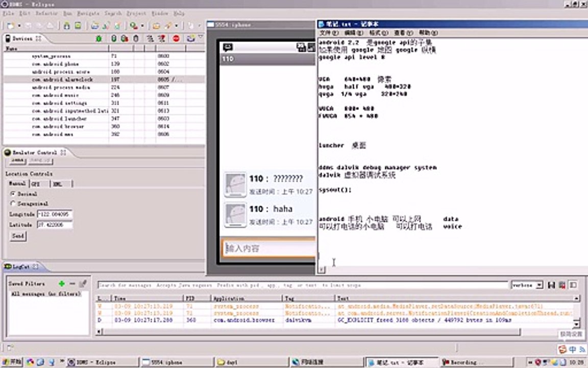The height and width of the screenshot is (368, 588).
Task: Edit selected LogCat filter icon
Action: [83, 284]
